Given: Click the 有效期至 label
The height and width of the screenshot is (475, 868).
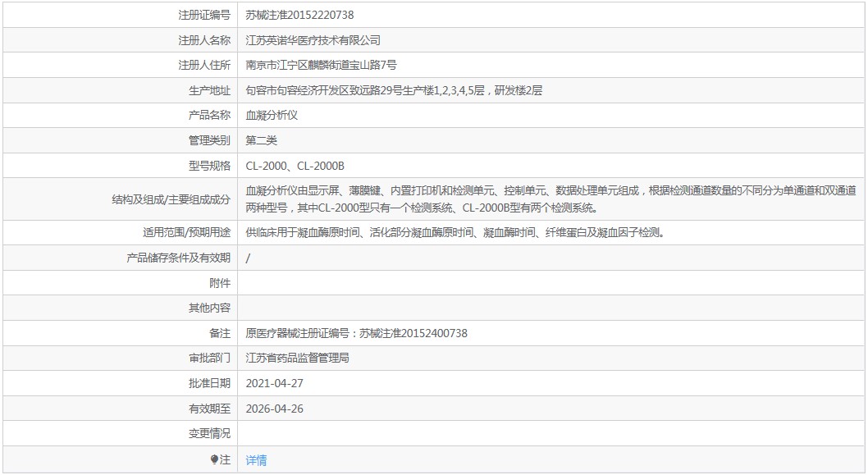Looking at the screenshot, I should 209,409.
